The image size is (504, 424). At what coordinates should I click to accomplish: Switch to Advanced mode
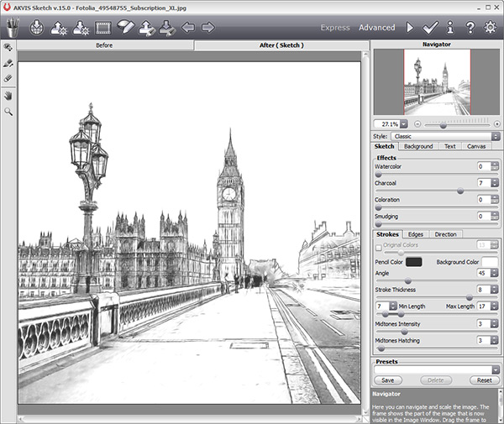[376, 28]
